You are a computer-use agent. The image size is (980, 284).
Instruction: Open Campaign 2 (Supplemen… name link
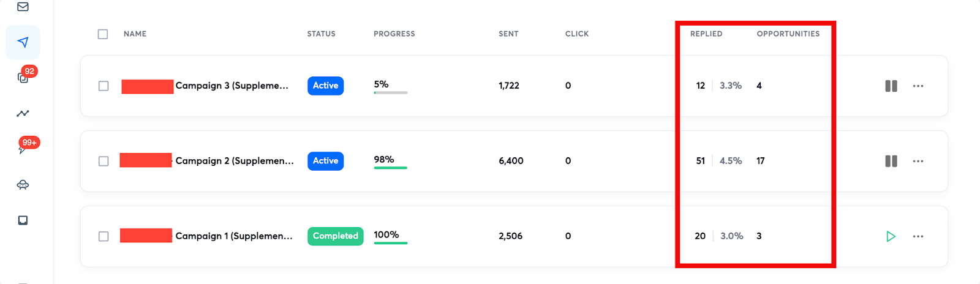pyautogui.click(x=235, y=161)
